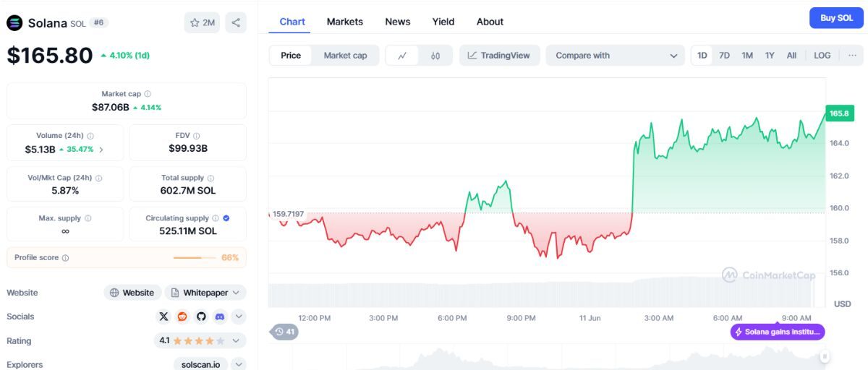Open the News tab

(x=398, y=22)
